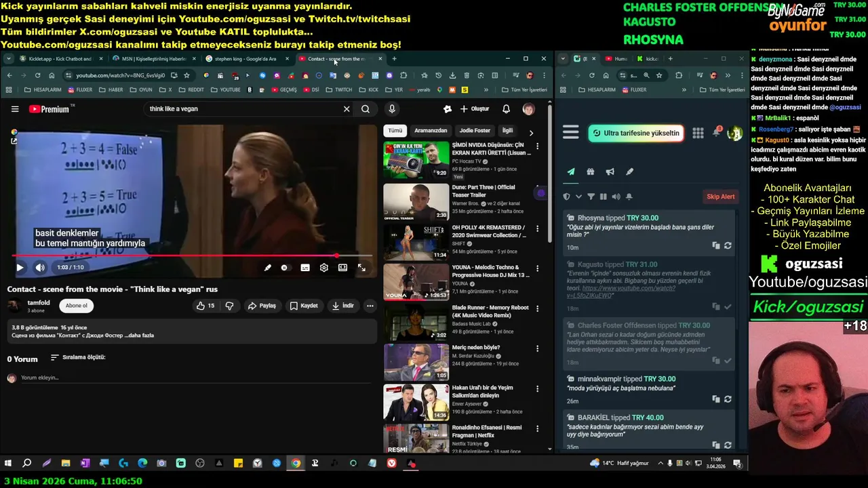Open video player settings gear
The height and width of the screenshot is (488, 868).
[324, 268]
